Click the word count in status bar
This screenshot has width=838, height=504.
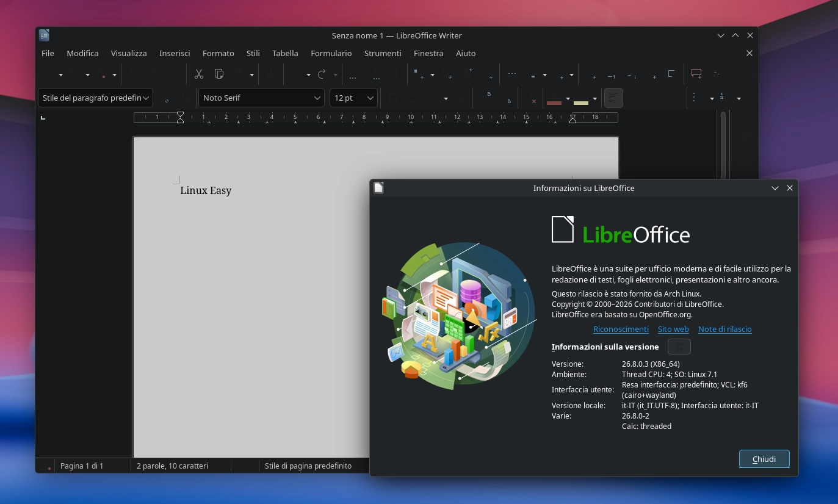[172, 466]
